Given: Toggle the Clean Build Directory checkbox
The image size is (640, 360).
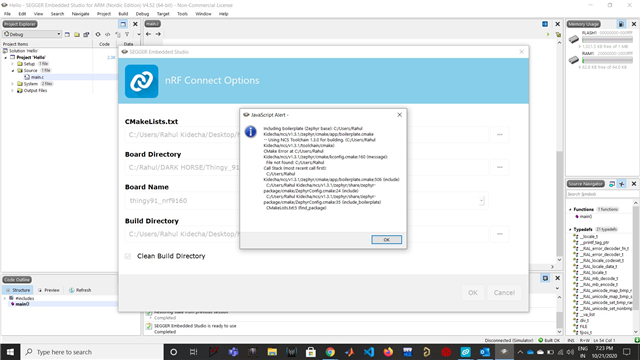Looking at the screenshot, I should 128,256.
